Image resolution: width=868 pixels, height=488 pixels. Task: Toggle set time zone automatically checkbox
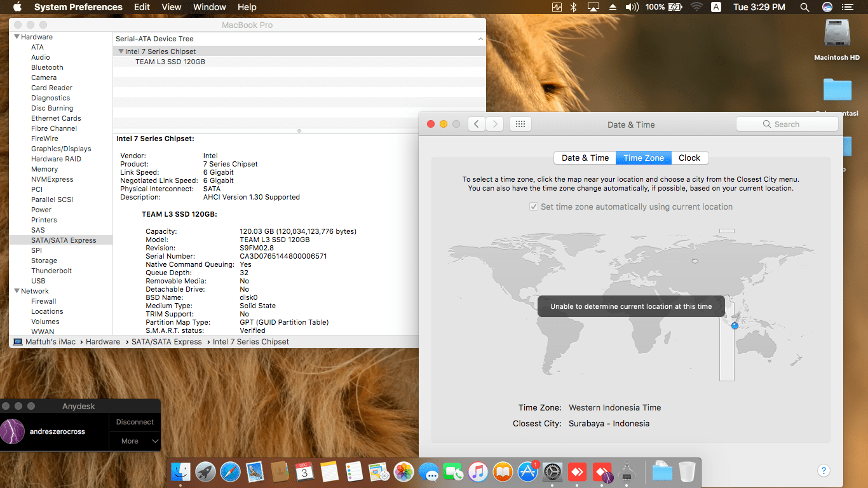[x=534, y=207]
